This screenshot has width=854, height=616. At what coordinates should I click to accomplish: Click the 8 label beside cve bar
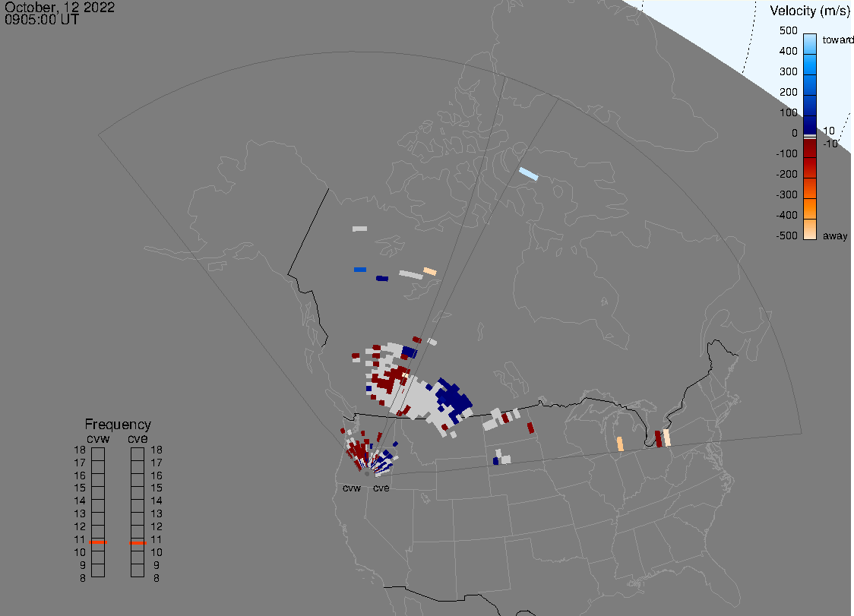click(157, 579)
